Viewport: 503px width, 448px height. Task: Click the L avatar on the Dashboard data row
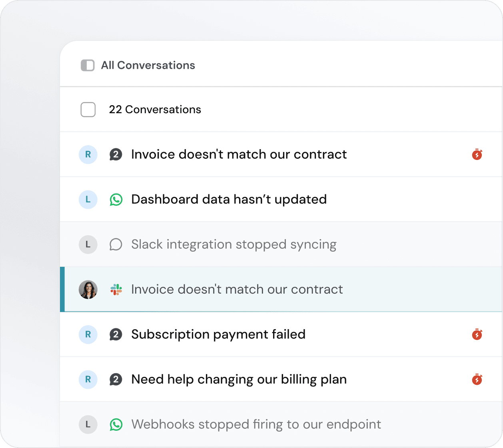click(88, 199)
